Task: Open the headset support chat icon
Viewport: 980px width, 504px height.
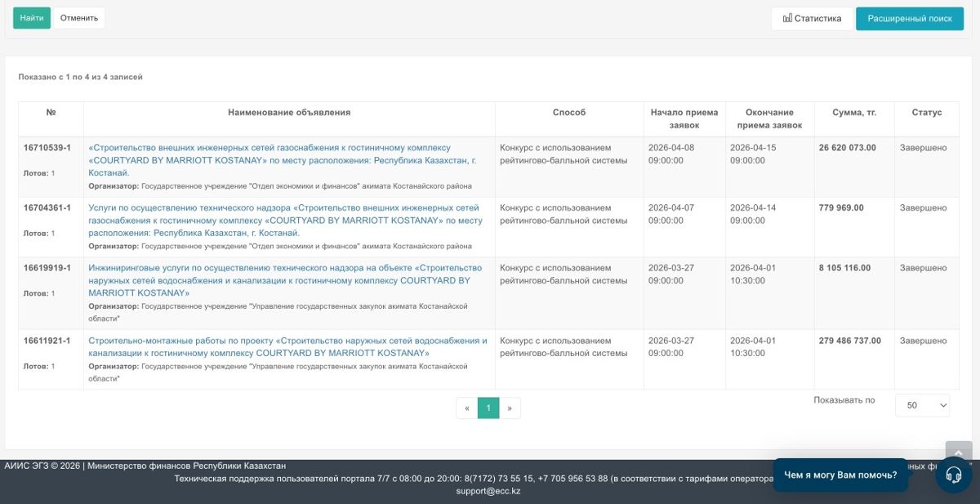Action: pyautogui.click(x=953, y=475)
